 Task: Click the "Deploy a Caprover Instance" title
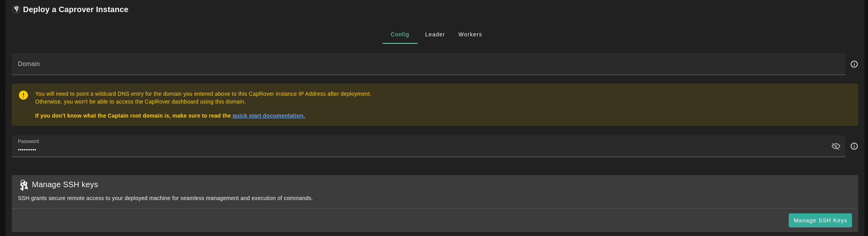(x=75, y=10)
